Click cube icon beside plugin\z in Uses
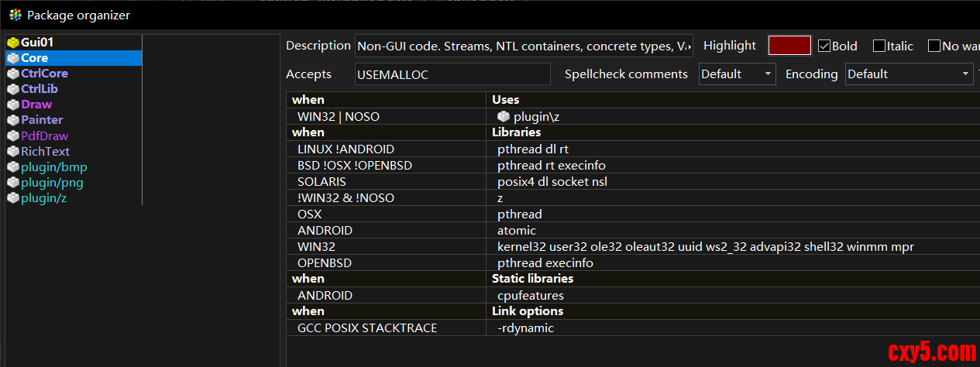 [504, 116]
